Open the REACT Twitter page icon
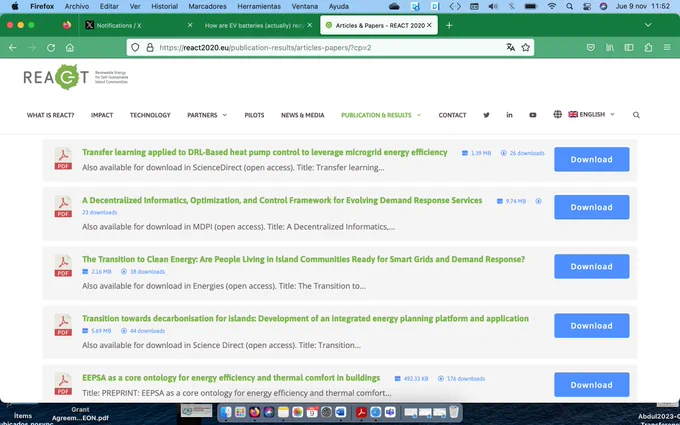The width and height of the screenshot is (680, 425). [x=486, y=115]
